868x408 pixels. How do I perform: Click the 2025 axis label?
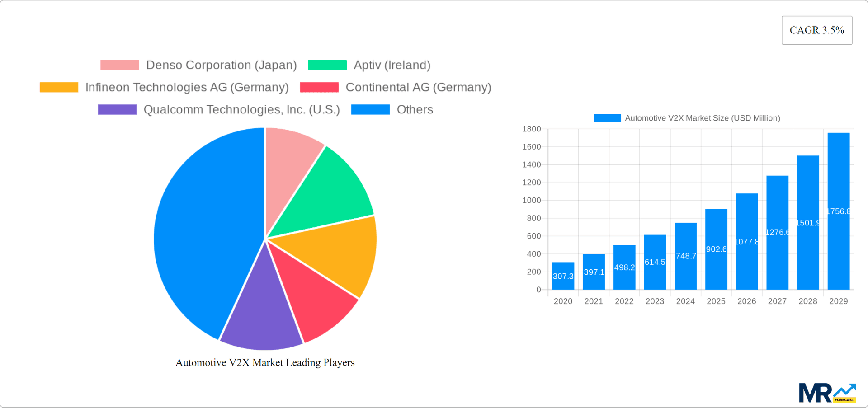pos(716,301)
